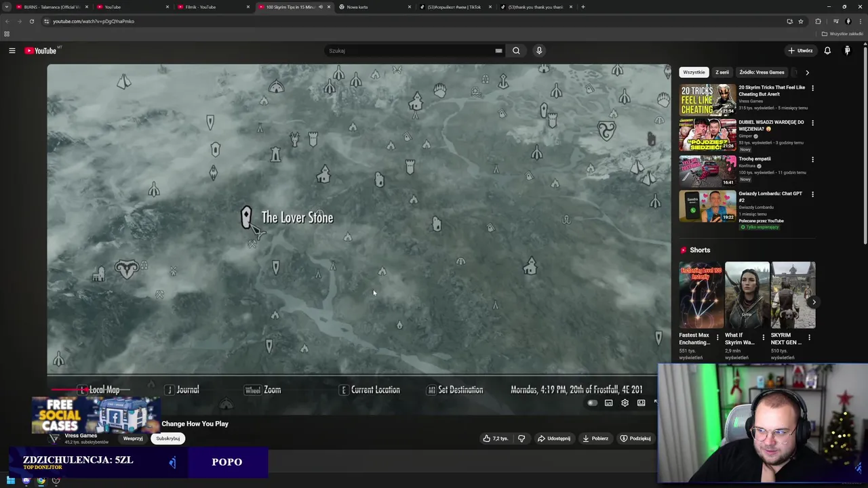This screenshot has height=488, width=868.
Task: Show next Shorts with the arrow
Action: pos(814,302)
